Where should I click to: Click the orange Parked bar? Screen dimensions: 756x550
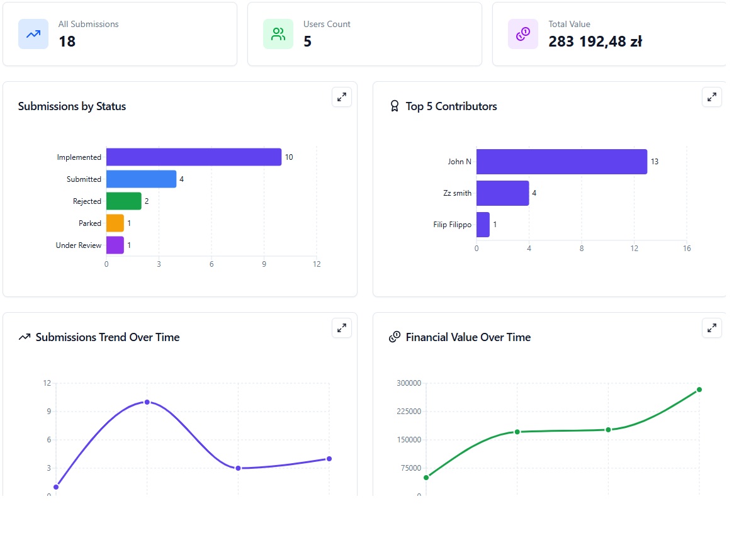115,223
